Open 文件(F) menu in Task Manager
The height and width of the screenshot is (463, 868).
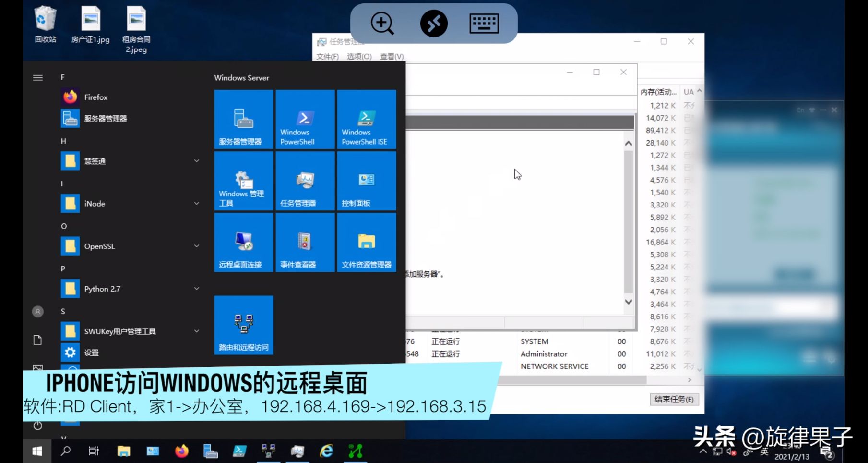click(x=327, y=57)
